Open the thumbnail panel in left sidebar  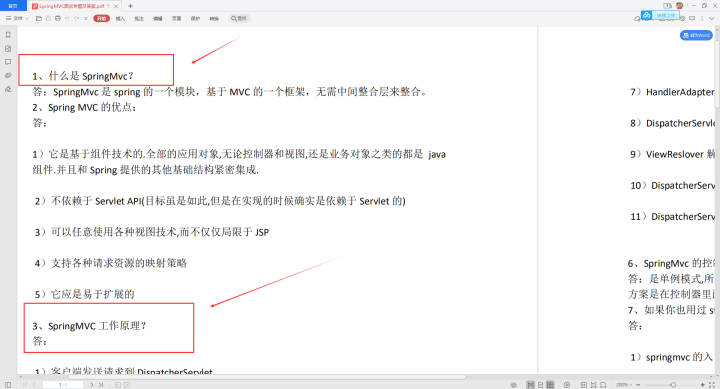[x=8, y=49]
